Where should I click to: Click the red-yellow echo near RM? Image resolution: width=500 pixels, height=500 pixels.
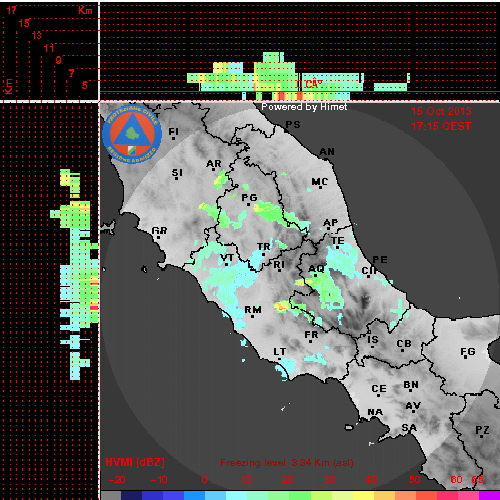coord(282,306)
